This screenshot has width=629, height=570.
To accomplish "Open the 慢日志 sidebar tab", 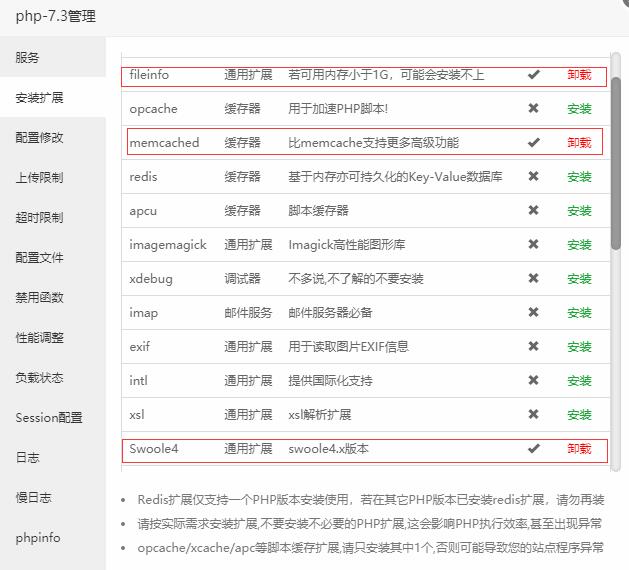I will [33, 498].
